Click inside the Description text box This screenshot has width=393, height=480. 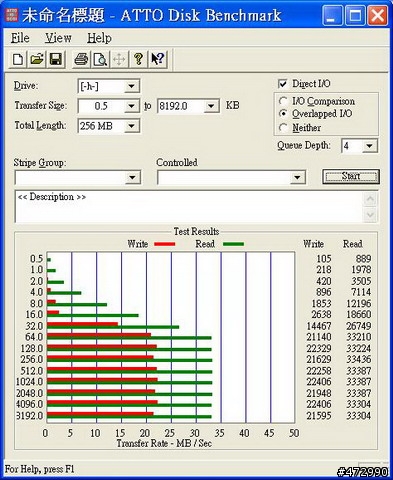189,207
